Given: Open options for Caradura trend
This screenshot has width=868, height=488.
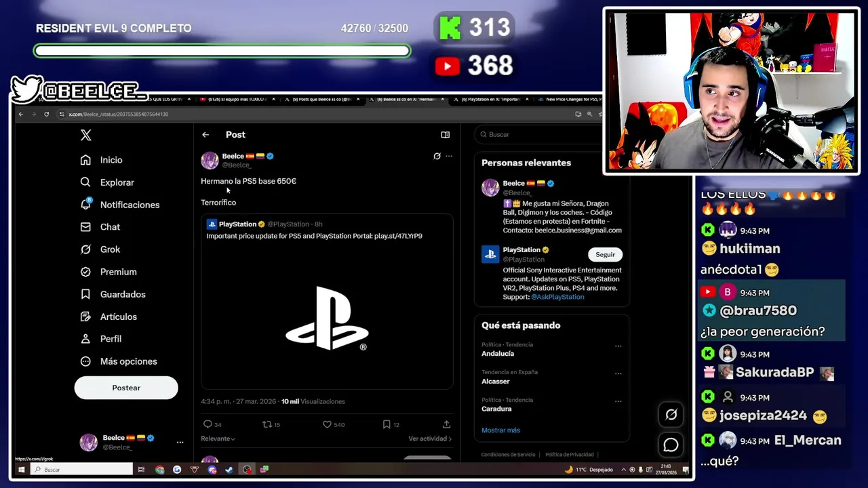Looking at the screenshot, I should point(618,401).
